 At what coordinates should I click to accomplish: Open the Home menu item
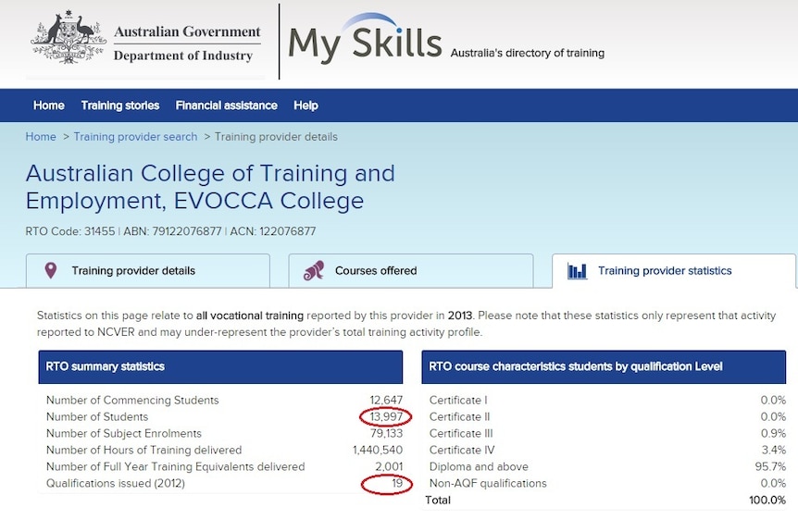pos(49,105)
